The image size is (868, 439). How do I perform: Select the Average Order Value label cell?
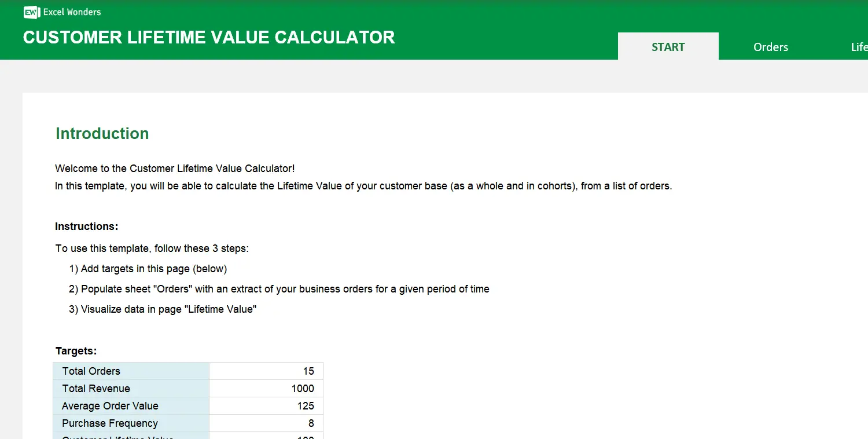tap(109, 405)
